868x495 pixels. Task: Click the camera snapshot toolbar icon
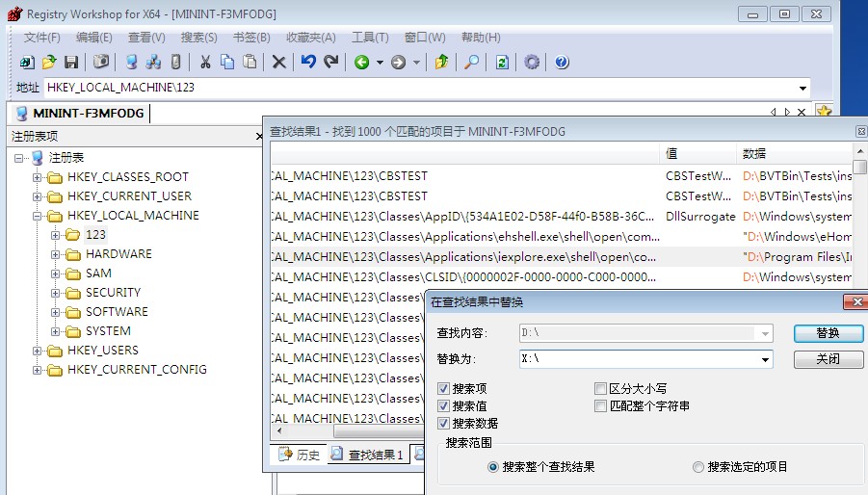[101, 62]
